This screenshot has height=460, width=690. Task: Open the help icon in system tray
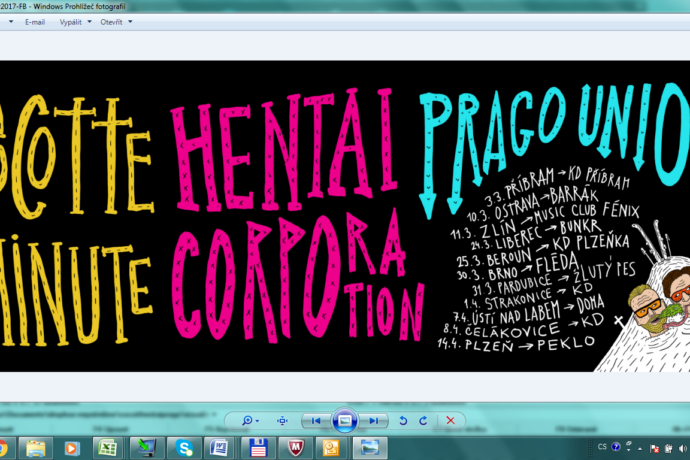pyautogui.click(x=616, y=447)
